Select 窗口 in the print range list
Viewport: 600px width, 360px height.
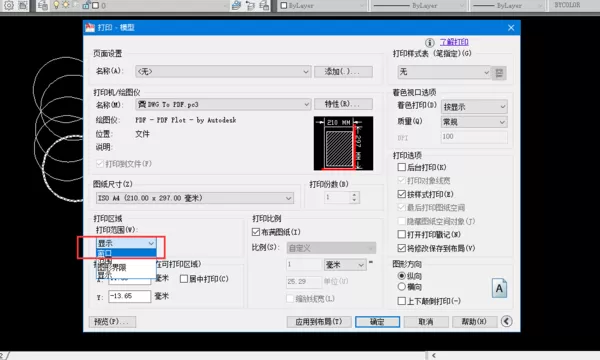(126, 253)
